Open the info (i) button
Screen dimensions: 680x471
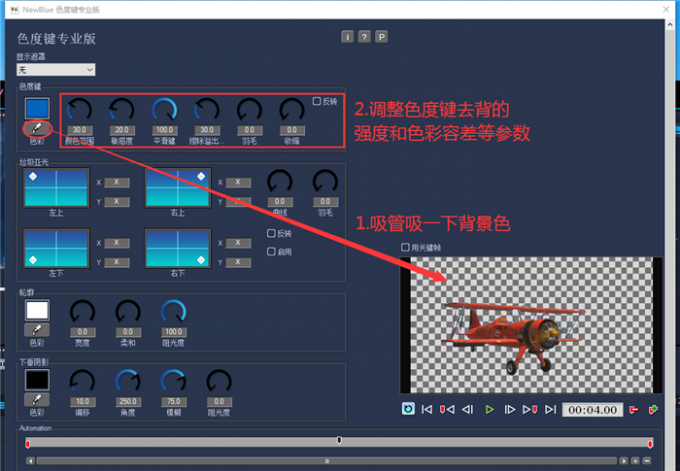pyautogui.click(x=347, y=37)
